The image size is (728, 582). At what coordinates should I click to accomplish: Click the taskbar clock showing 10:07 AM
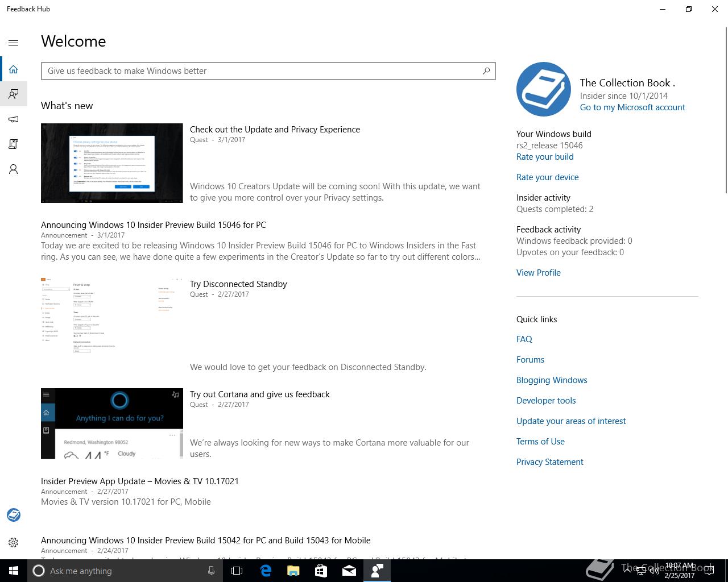pos(680,571)
